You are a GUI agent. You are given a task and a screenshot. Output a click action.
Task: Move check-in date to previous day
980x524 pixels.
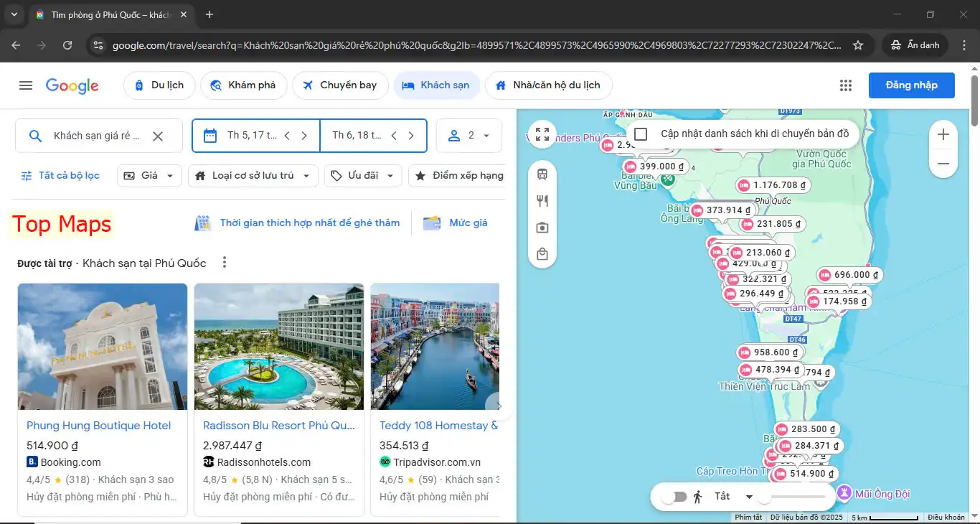coord(287,136)
